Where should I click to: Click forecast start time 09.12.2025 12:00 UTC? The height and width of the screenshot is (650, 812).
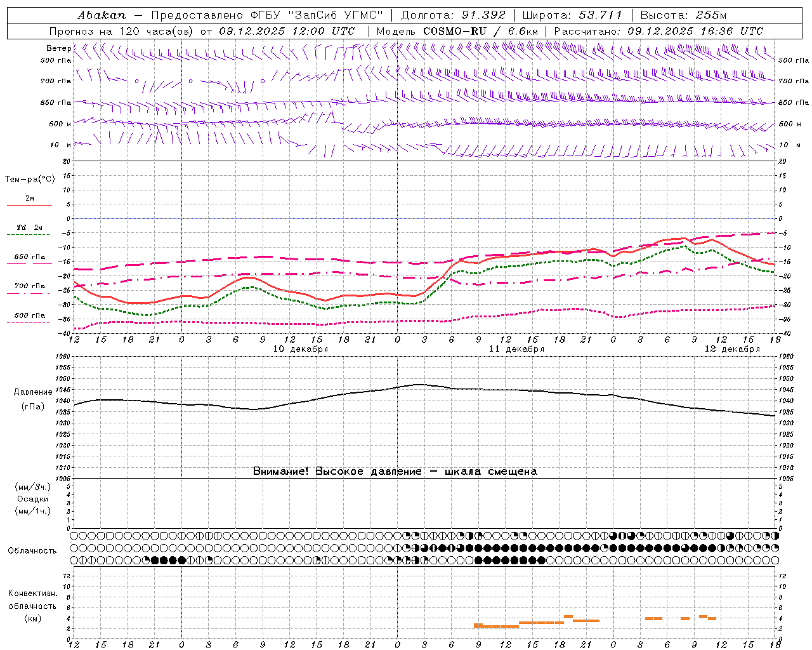pos(287,31)
